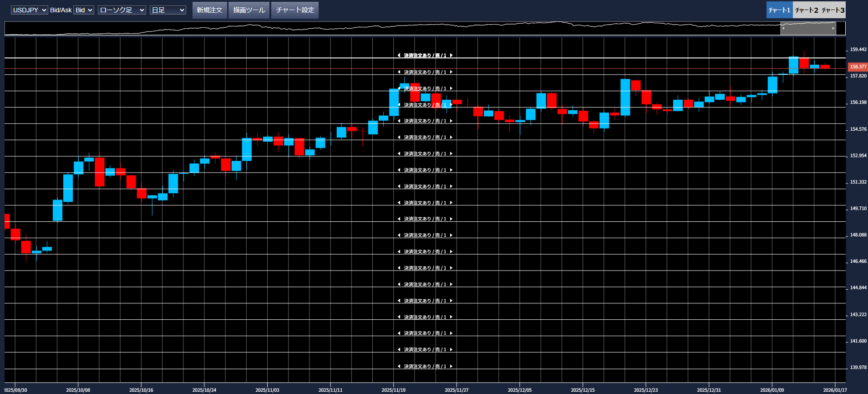Click left arrow on second-from-bottom 決済注文あり label
Image resolution: width=868 pixels, height=394 pixels.
pos(399,350)
